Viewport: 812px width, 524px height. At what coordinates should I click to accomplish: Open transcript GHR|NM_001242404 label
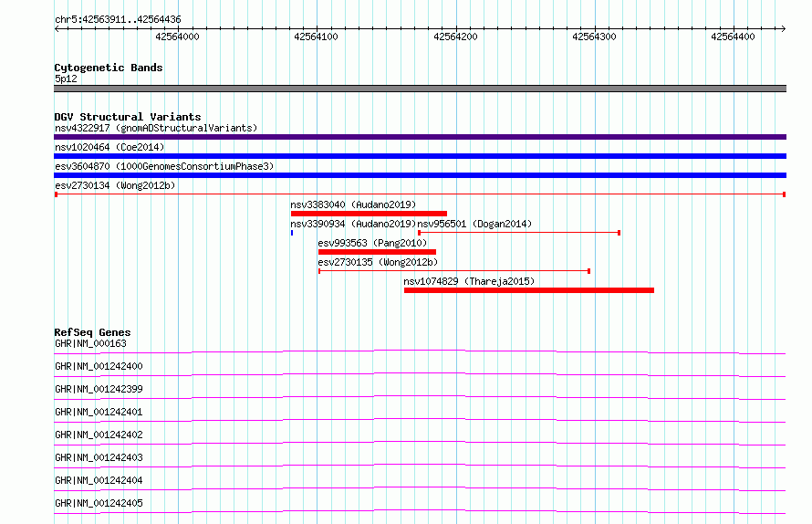tap(99, 480)
